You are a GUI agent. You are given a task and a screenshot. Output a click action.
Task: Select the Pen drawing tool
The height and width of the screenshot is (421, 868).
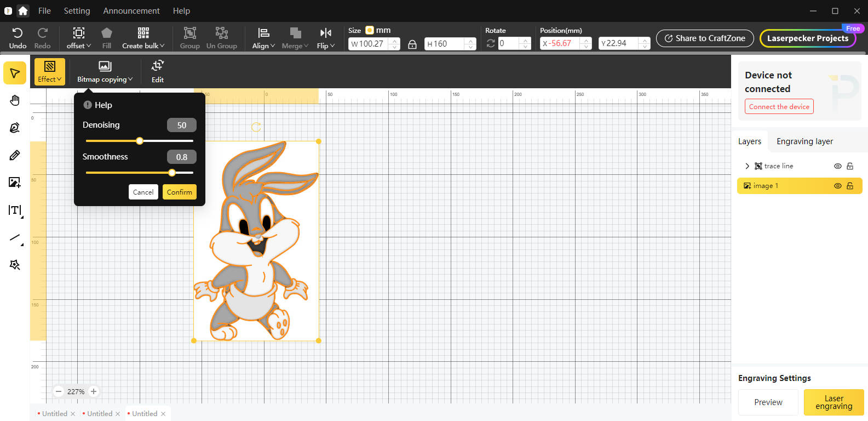[15, 128]
